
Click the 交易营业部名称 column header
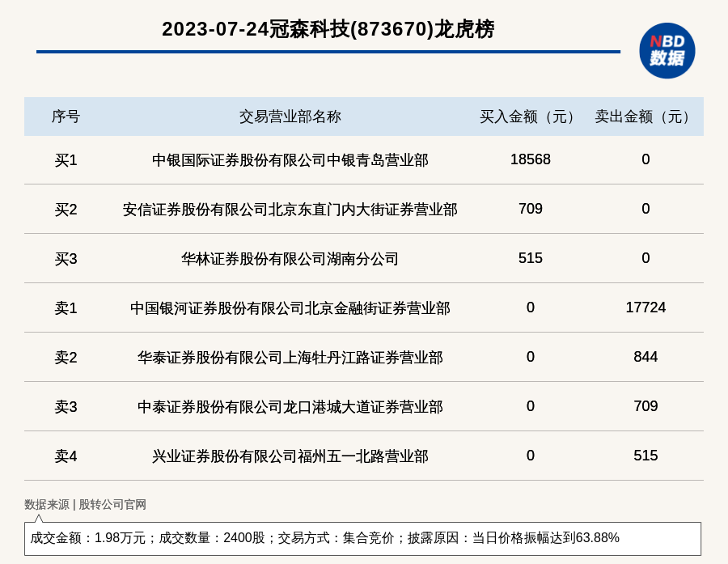pos(290,117)
